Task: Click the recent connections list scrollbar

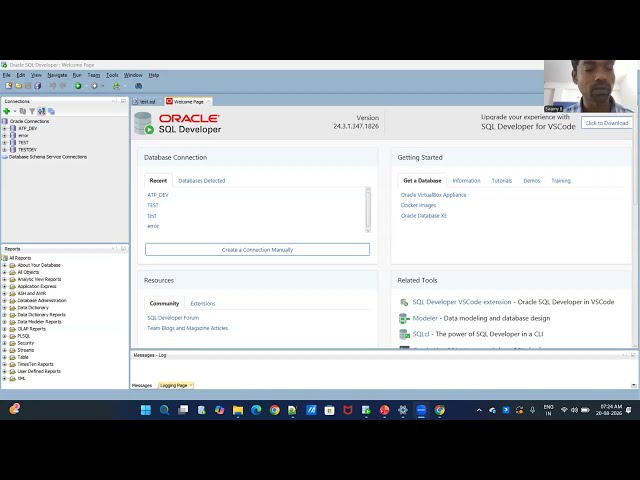Action: click(x=368, y=210)
